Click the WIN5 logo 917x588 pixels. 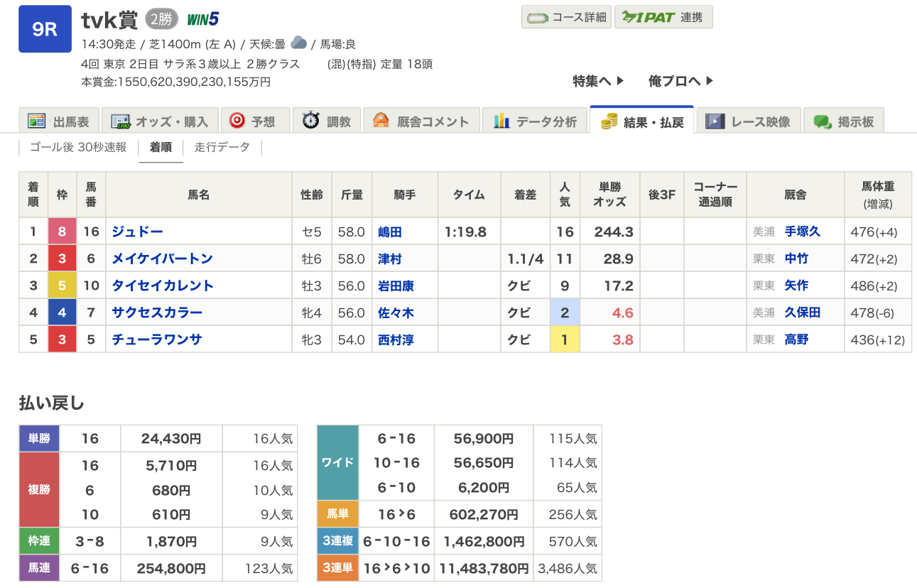click(202, 19)
